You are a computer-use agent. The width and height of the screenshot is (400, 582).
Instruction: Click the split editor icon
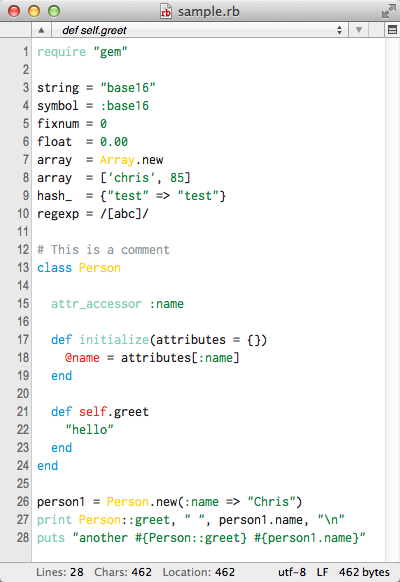392,30
